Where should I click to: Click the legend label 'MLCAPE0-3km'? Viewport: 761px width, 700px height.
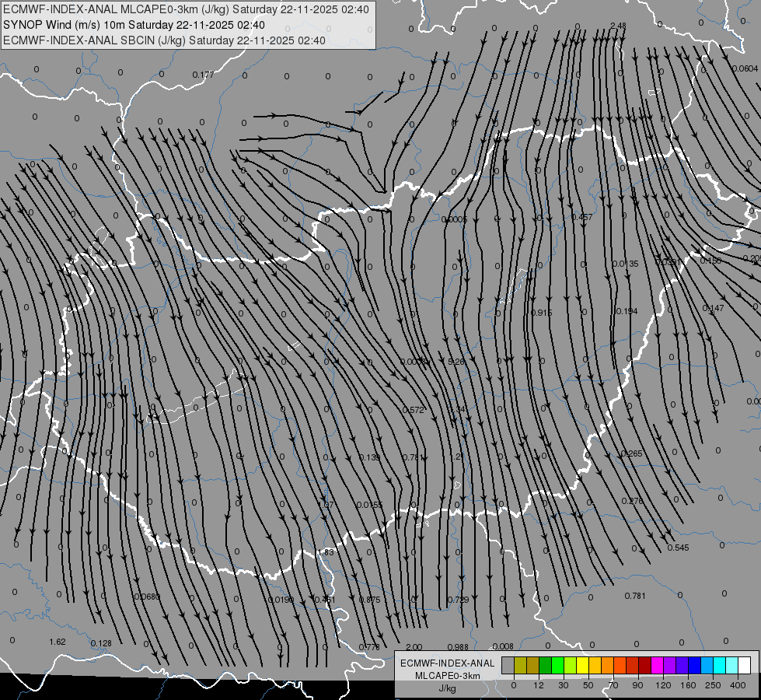[447, 676]
